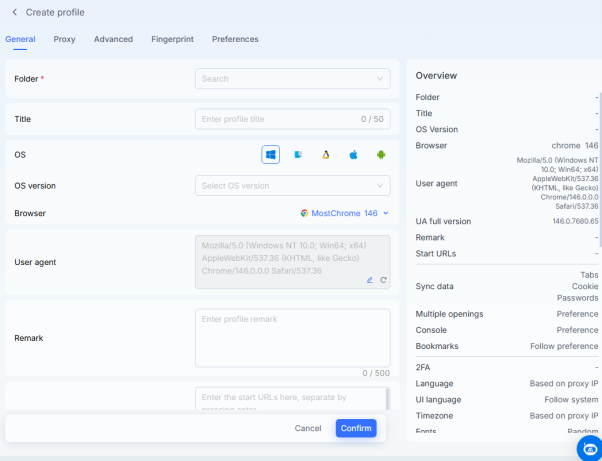This screenshot has height=461, width=602.
Task: Select the Android OS icon
Action: pos(381,155)
